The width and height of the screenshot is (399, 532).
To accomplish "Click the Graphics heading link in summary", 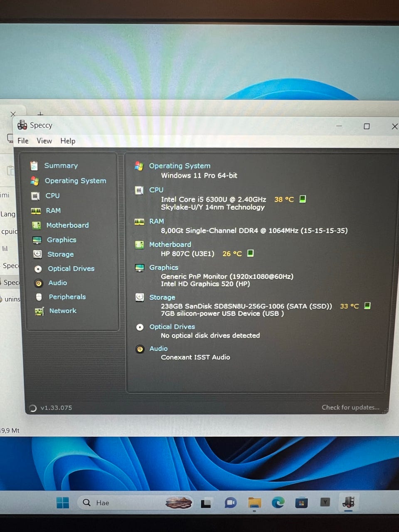I will point(164,268).
